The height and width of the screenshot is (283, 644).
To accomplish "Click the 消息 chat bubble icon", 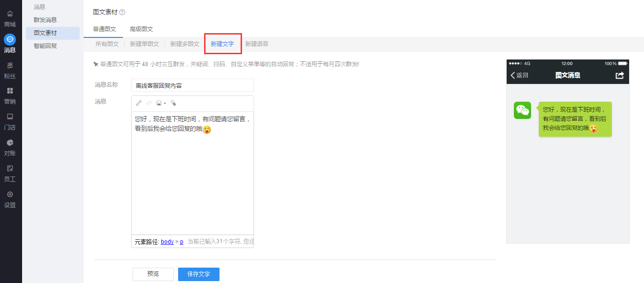I will (10, 39).
